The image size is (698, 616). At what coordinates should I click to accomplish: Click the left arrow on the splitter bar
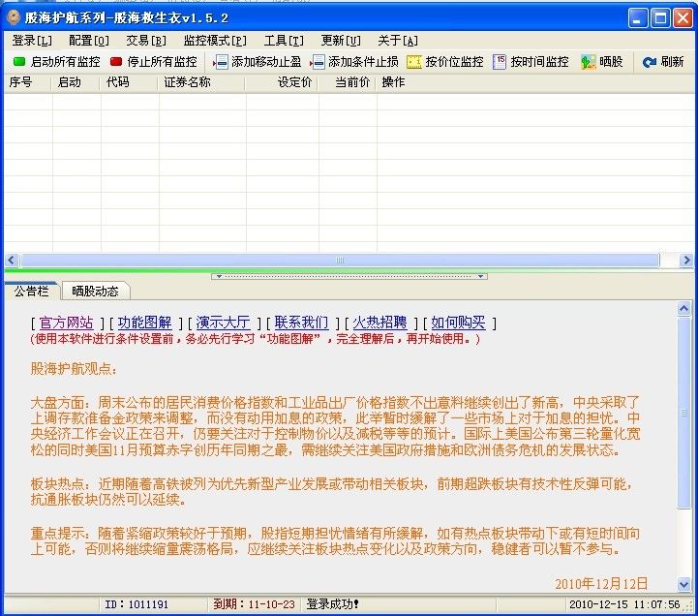point(219,277)
